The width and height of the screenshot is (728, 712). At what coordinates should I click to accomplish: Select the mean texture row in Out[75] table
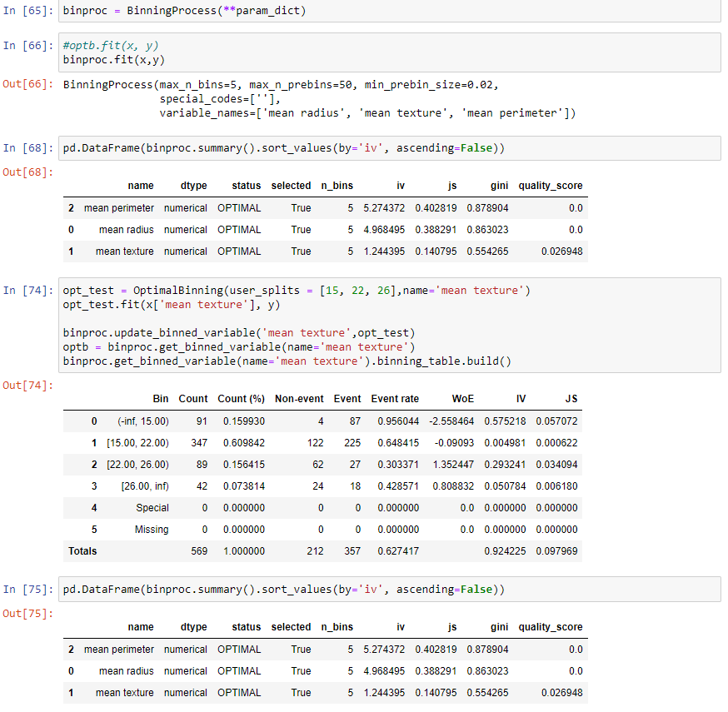pos(250,692)
